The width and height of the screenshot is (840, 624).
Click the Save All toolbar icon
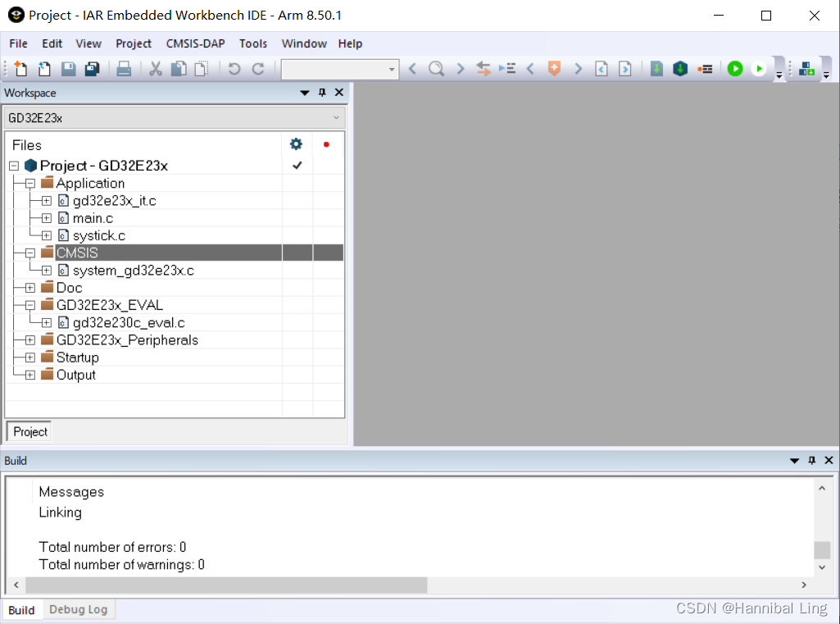92,69
